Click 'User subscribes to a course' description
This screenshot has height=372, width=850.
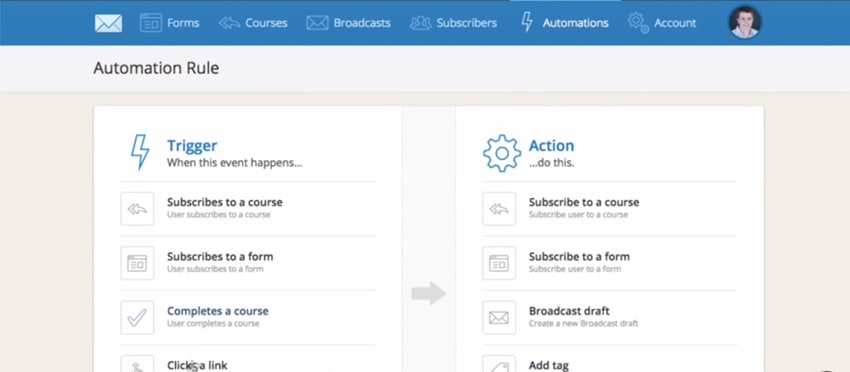(218, 215)
